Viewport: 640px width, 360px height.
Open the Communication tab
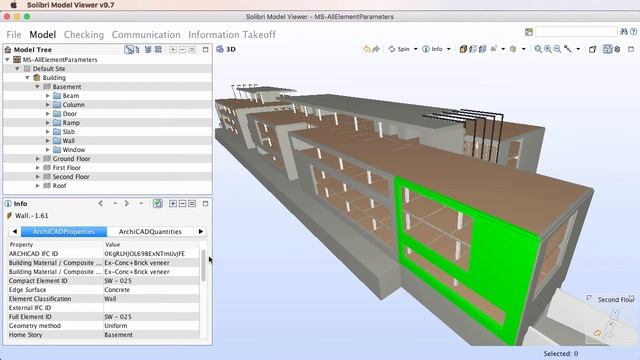click(146, 35)
